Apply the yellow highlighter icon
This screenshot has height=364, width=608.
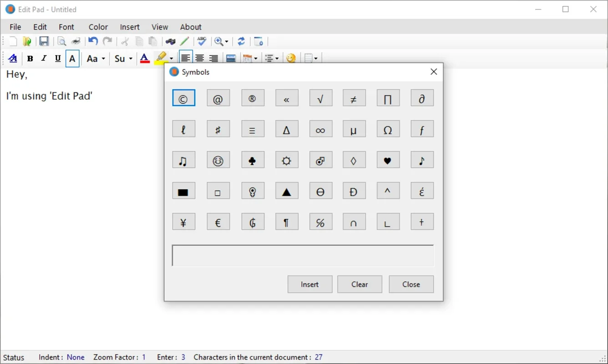[x=161, y=58]
